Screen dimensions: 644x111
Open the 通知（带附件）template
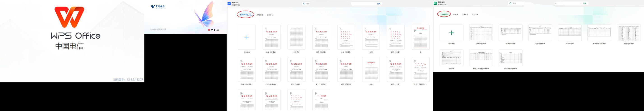tap(321, 69)
